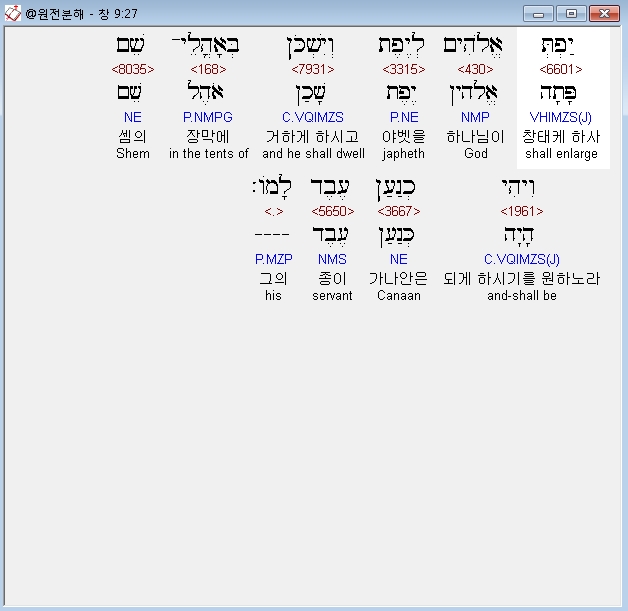Click Strong's number <168>
The image size is (628, 611).
coord(208,69)
